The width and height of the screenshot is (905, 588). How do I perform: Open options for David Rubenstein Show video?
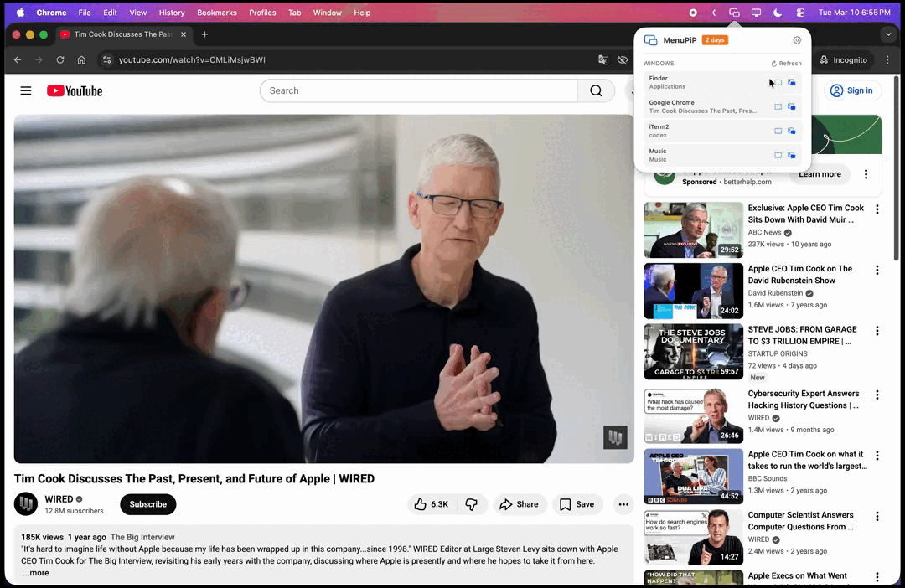(x=877, y=270)
